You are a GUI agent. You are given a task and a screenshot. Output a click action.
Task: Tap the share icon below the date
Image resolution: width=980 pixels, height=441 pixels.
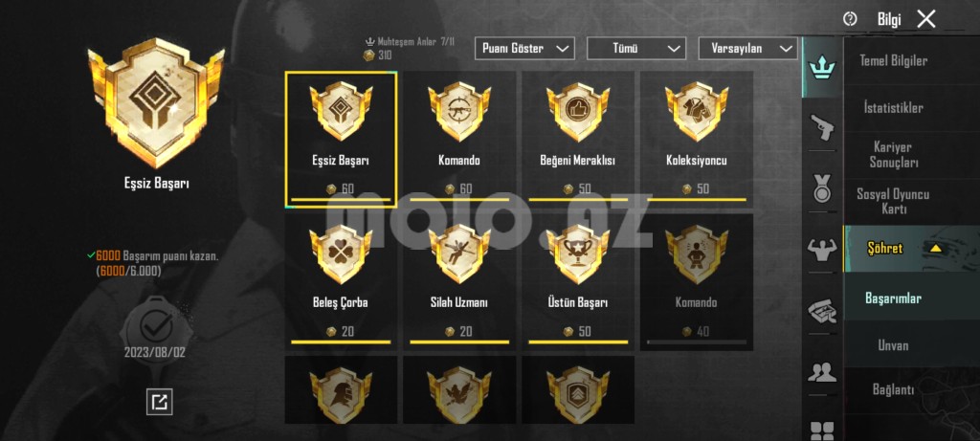tap(160, 402)
